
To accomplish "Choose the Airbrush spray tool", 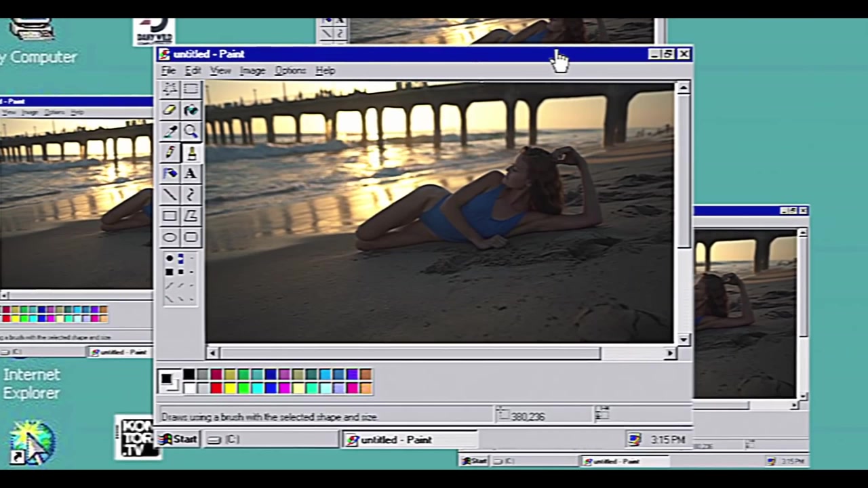I will point(170,174).
